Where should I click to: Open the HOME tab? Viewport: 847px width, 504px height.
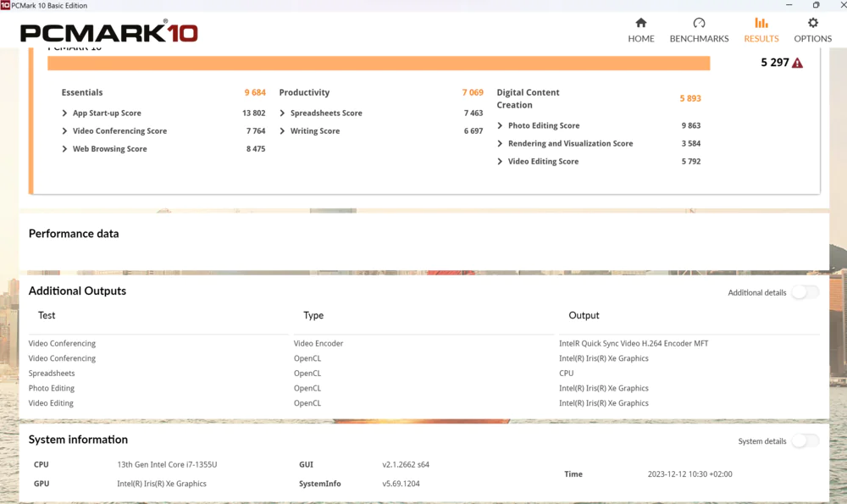[640, 30]
